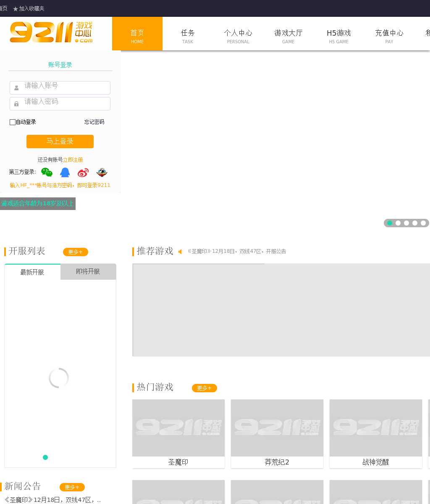Select the second banner carousel dot
This screenshot has height=504, width=430.
(x=398, y=223)
